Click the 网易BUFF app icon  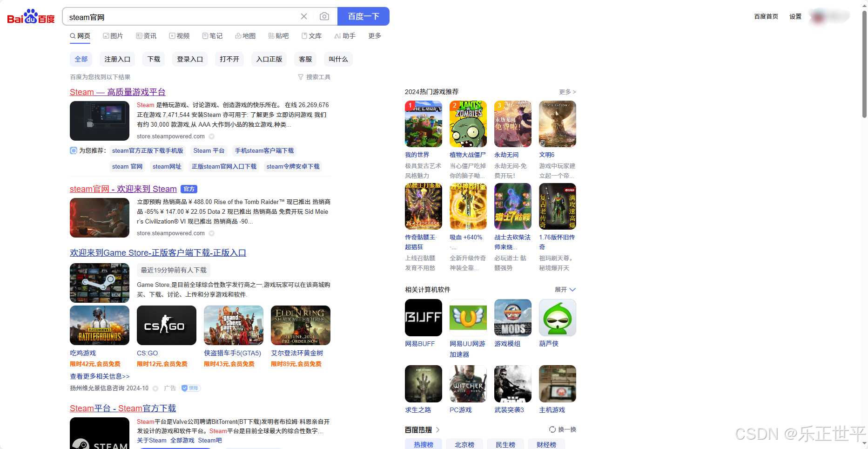[424, 318]
